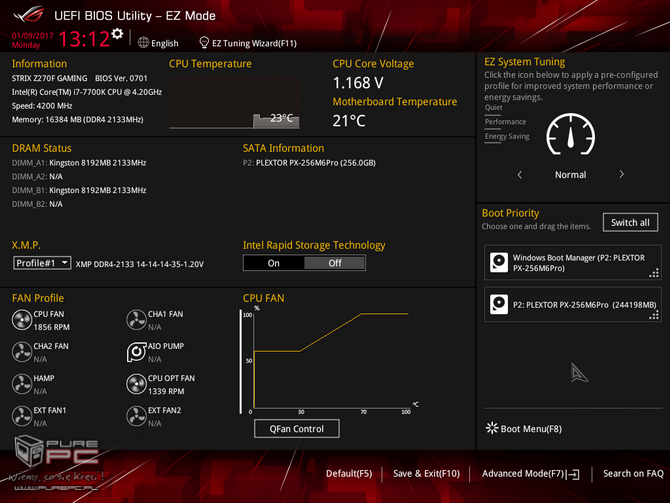Click DIMM_B2 N/A row
The image size is (670, 503).
(x=37, y=204)
